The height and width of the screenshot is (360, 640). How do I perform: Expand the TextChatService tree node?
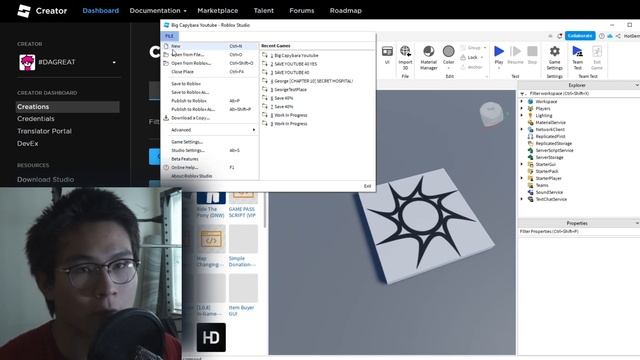522,199
